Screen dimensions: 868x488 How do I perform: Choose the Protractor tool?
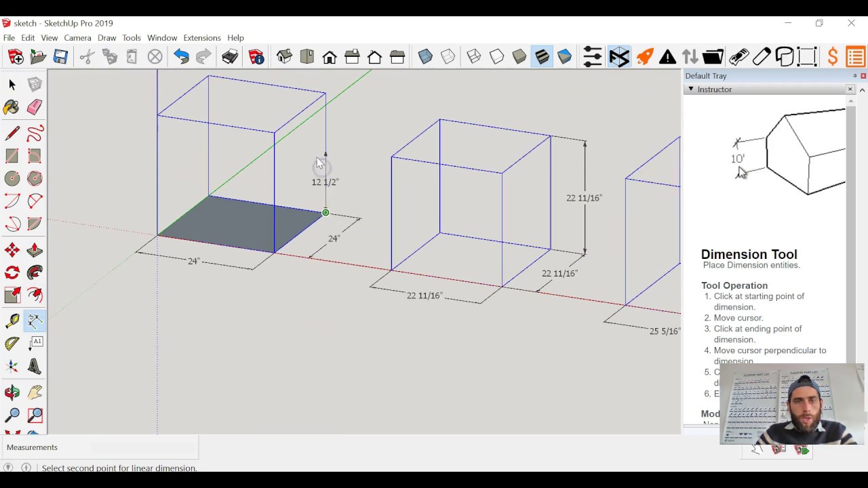click(12, 344)
